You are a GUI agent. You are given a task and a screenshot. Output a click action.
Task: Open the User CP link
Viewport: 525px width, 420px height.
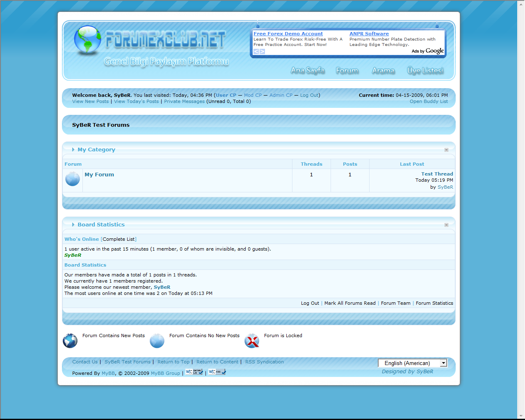click(x=226, y=95)
